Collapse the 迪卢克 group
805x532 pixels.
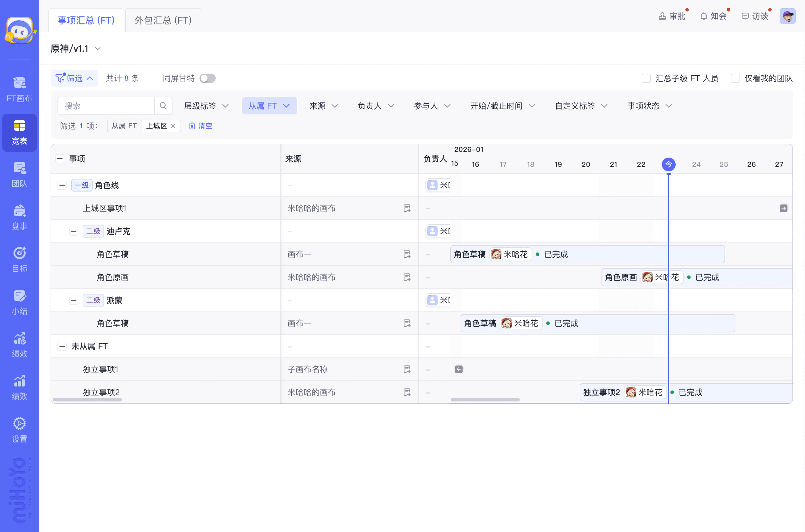point(74,231)
